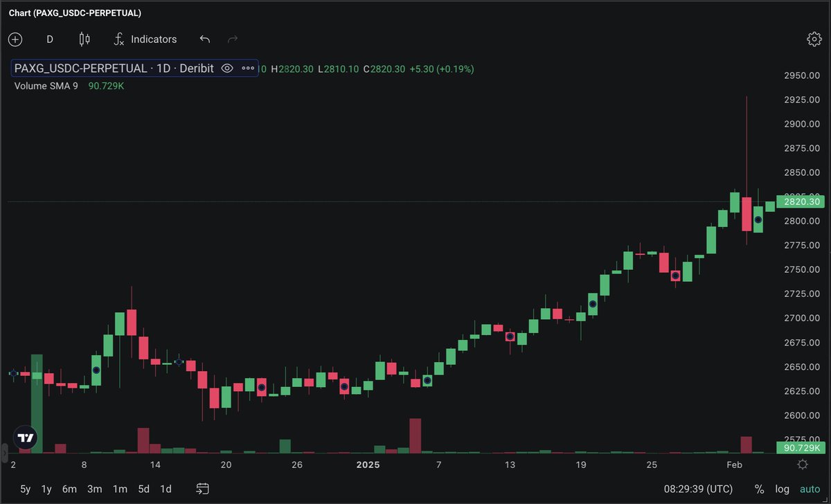The image size is (831, 504).
Task: Click the 5d range button
Action: coord(143,489)
